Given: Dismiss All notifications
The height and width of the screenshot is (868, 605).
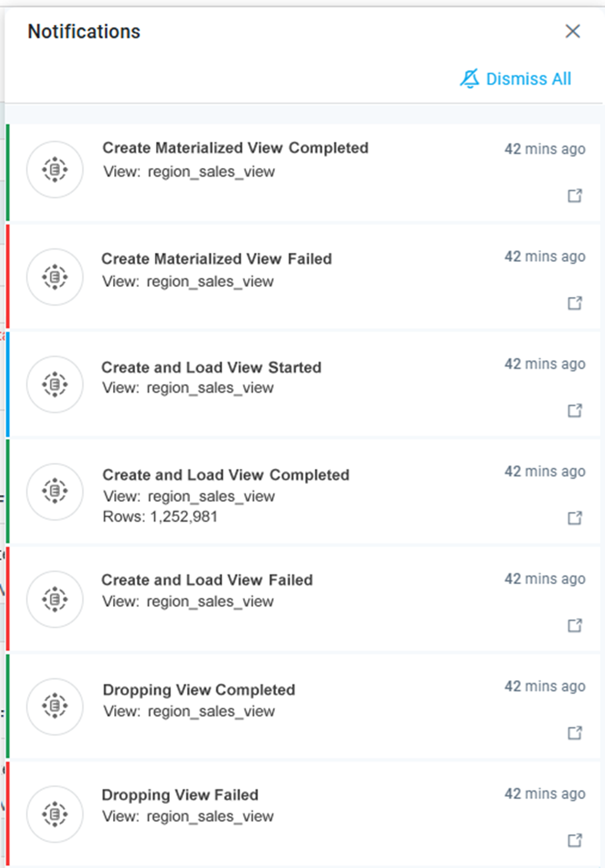Looking at the screenshot, I should tap(516, 79).
